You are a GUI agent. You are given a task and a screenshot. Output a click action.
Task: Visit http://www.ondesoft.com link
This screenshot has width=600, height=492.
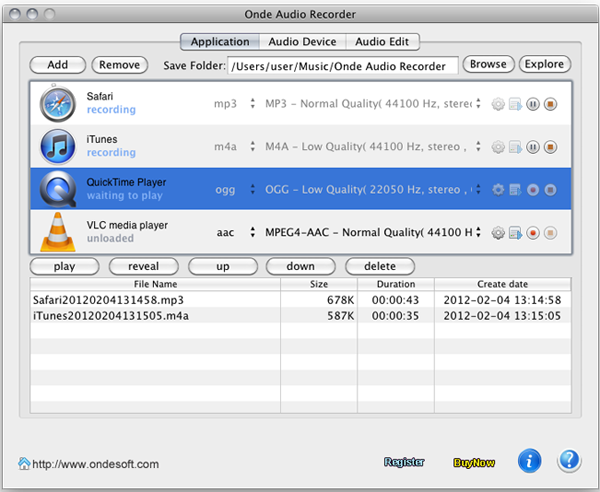(96, 464)
